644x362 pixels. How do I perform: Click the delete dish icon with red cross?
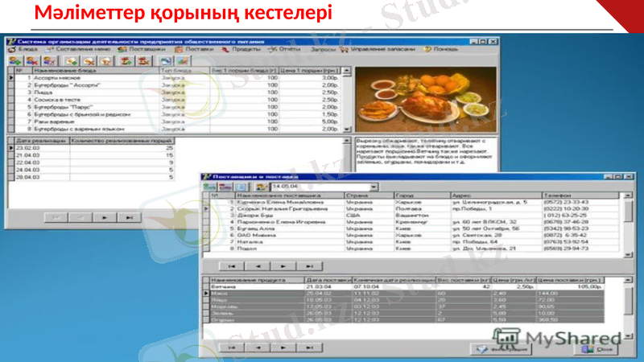pyautogui.click(x=32, y=61)
